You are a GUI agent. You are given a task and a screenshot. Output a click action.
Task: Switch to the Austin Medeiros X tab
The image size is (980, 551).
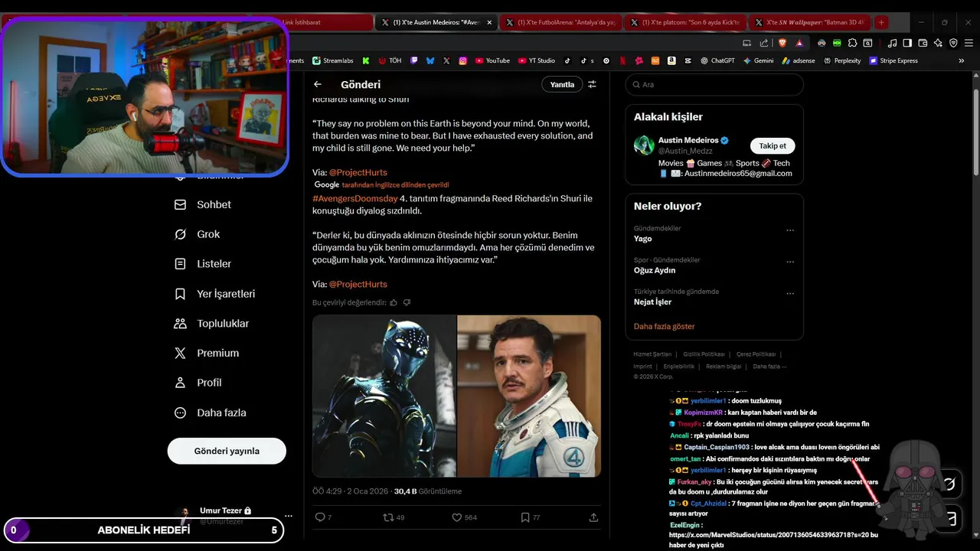(436, 22)
